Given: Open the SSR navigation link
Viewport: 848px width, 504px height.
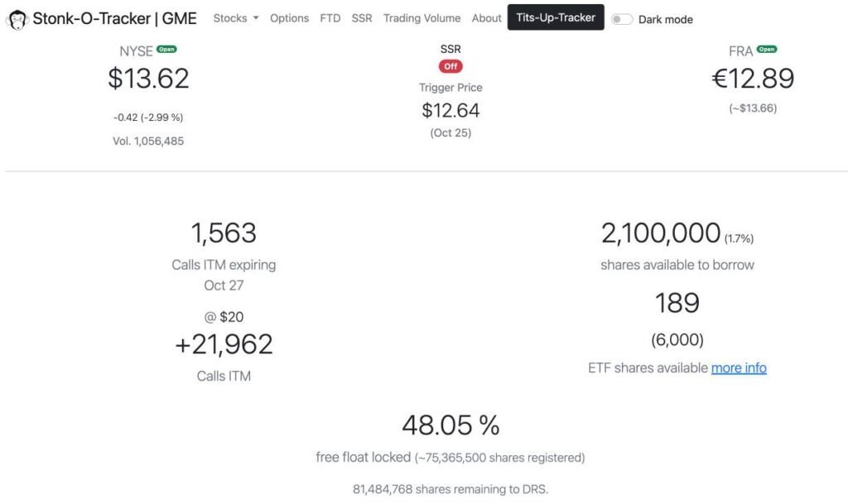Looking at the screenshot, I should [362, 18].
